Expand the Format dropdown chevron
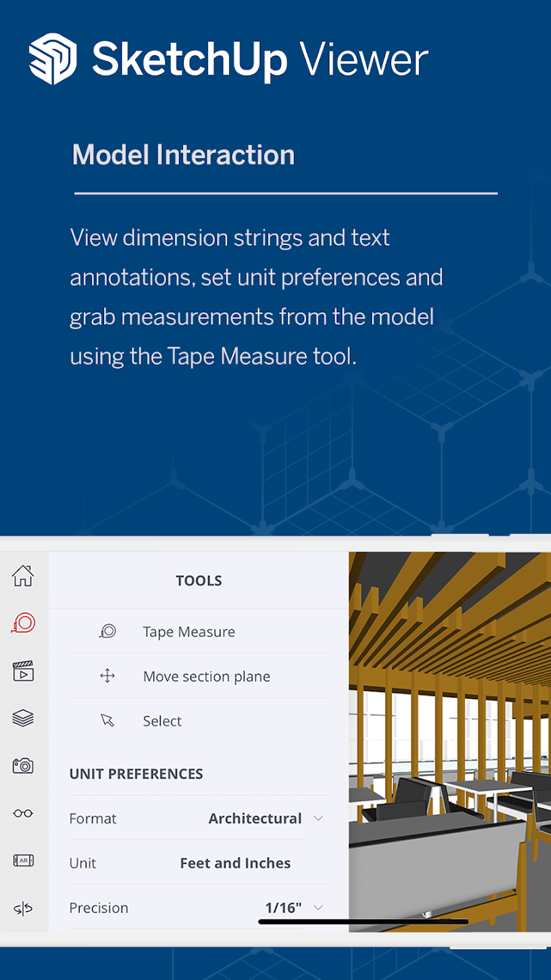Viewport: 551px width, 980px height. tap(318, 818)
